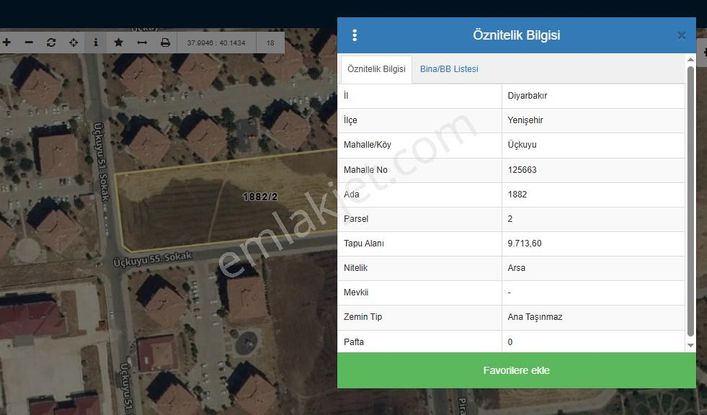The height and width of the screenshot is (415, 707).
Task: Switch to the Bina/BB Listesi tab
Action: 449,69
